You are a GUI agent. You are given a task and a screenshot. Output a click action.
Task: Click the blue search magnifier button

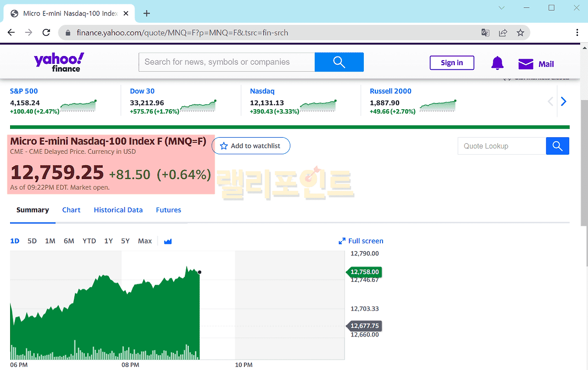pos(339,62)
